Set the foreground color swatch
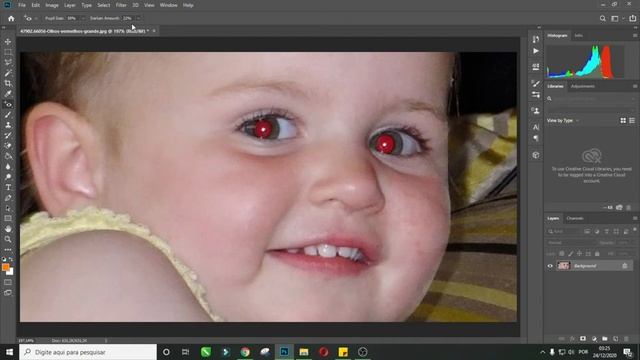 click(5, 267)
